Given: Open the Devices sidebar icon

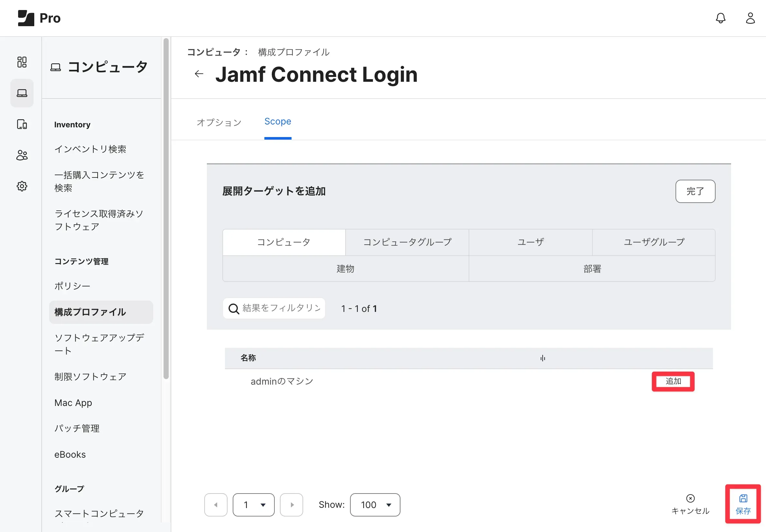Looking at the screenshot, I should (x=22, y=124).
